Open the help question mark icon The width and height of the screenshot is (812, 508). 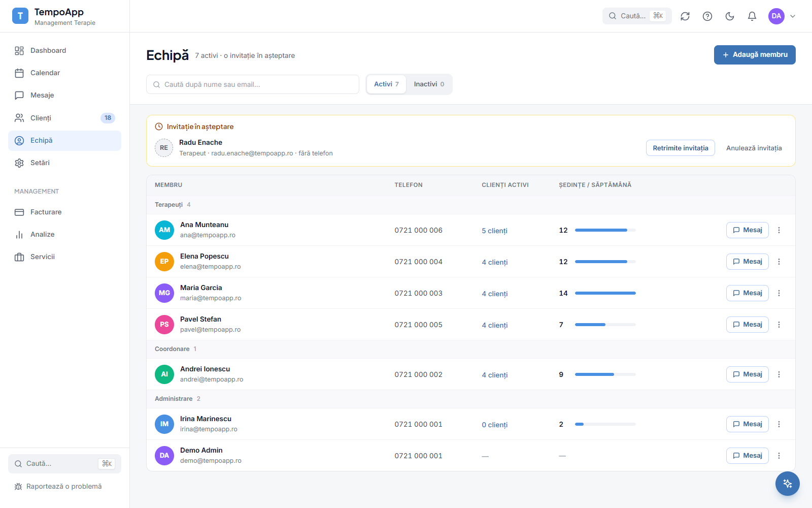click(707, 16)
